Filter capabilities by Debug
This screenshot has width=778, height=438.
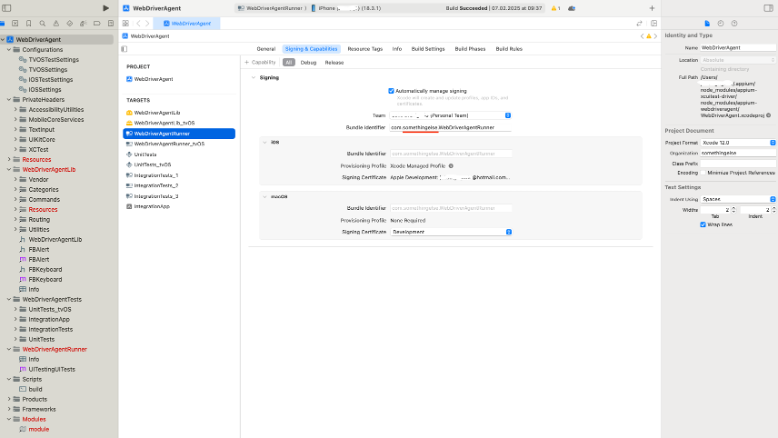(x=308, y=63)
